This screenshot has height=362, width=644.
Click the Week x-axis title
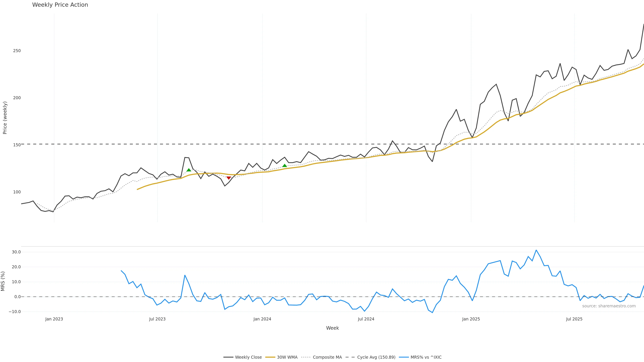332,328
